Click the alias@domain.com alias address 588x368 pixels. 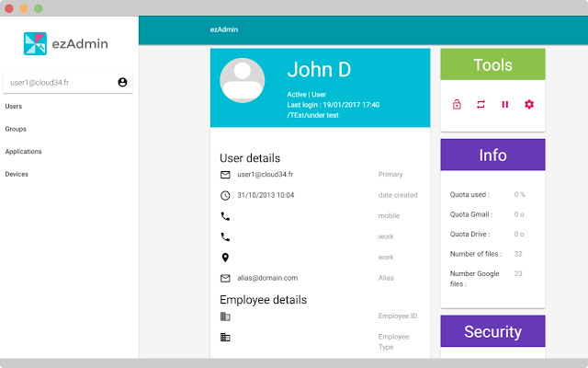(267, 278)
